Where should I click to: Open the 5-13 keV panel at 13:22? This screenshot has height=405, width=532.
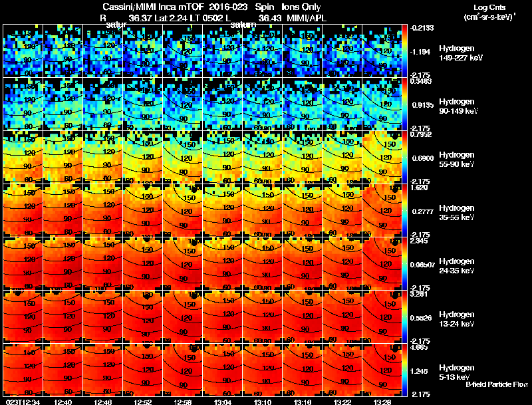[x=342, y=370]
